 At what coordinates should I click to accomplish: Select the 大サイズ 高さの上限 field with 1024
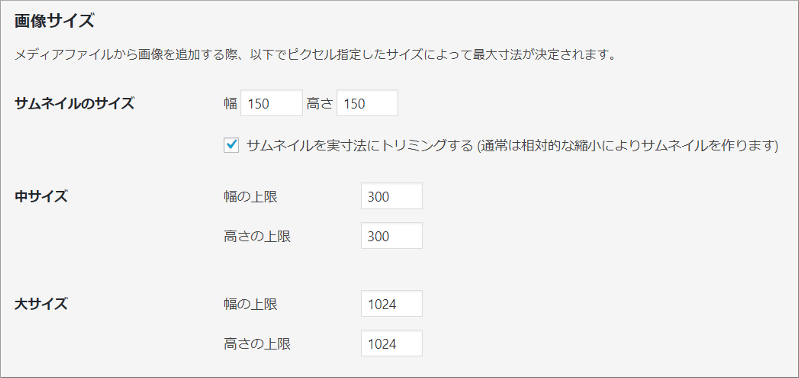(x=392, y=344)
